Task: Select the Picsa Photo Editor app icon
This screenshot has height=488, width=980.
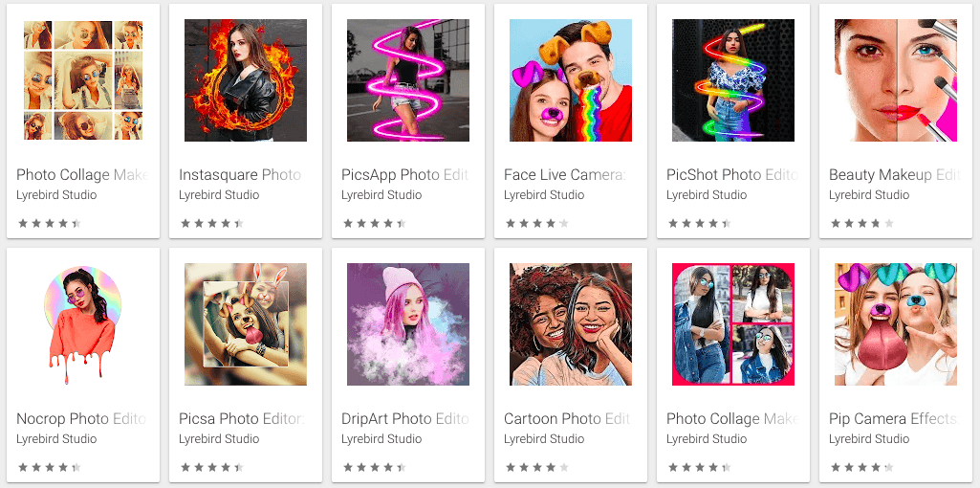Action: [246, 324]
